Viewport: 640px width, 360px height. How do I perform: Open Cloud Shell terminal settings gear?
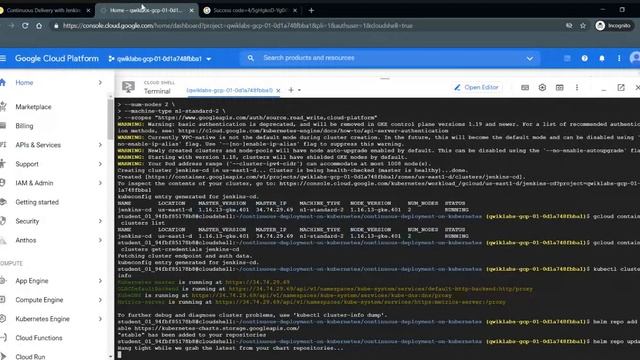(x=542, y=87)
